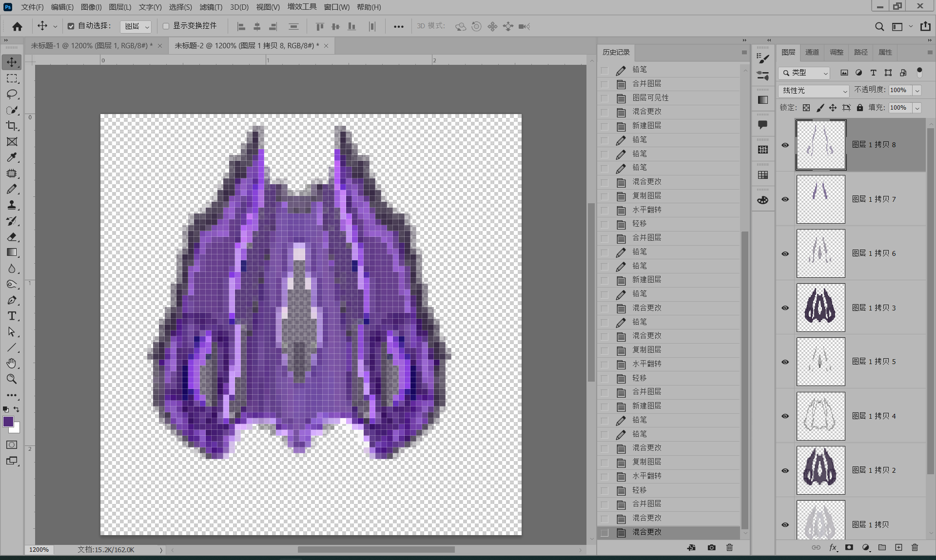Hide layer 图层 1 拷贝 6
The width and height of the screenshot is (936, 560).
click(x=785, y=253)
